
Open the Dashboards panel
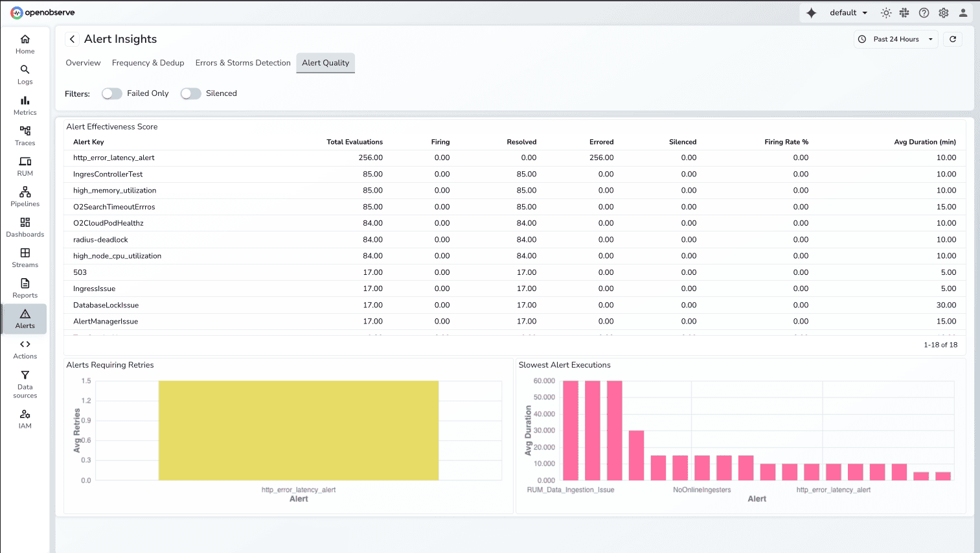[x=25, y=227]
